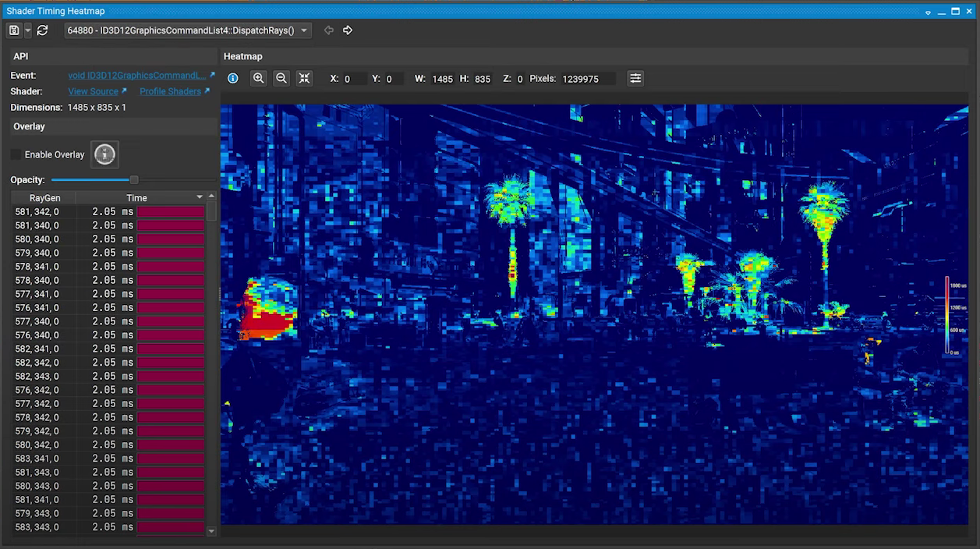Screen dimensions: 980x549
Task: Click the overlay image button
Action: pyautogui.click(x=104, y=154)
